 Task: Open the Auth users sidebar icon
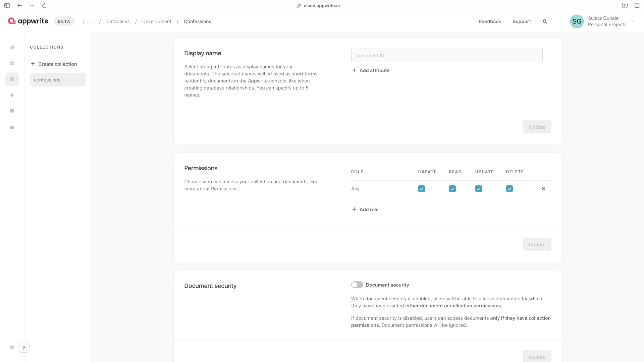coord(12,63)
